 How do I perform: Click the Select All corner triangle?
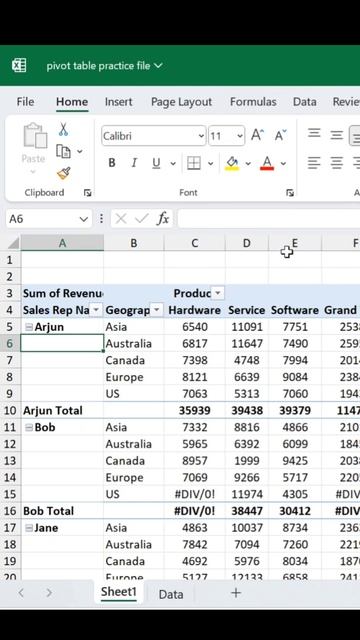click(13, 243)
